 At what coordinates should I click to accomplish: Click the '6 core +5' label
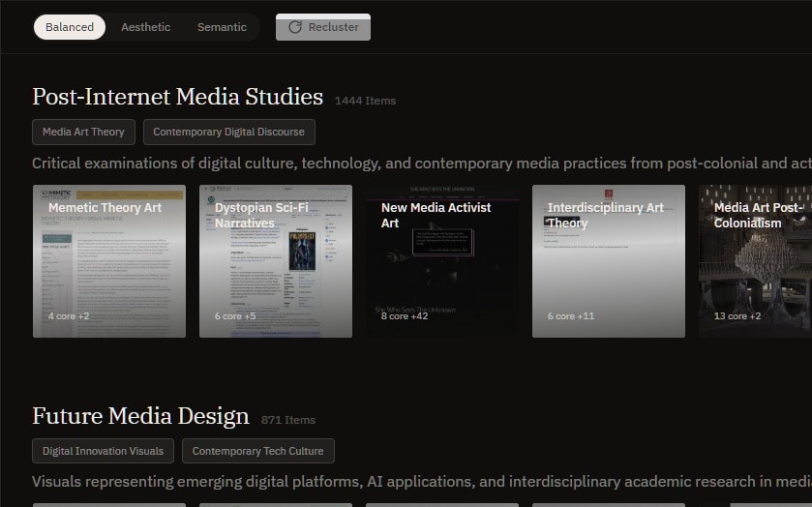235,315
